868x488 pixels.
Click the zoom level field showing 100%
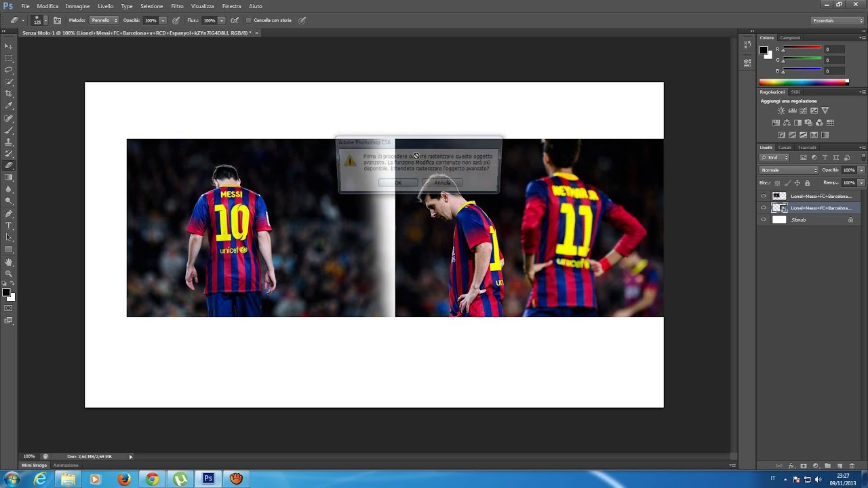click(29, 457)
